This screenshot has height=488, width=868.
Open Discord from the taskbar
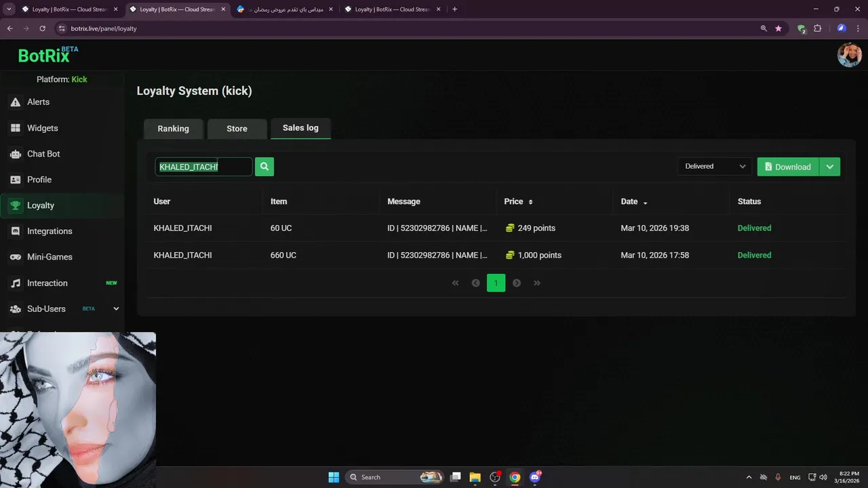[535, 477]
